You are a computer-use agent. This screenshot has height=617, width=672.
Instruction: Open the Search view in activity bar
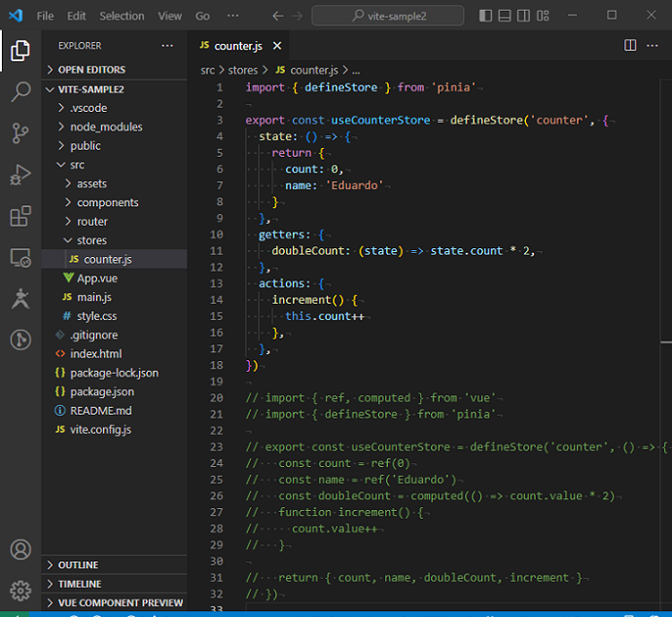click(20, 91)
